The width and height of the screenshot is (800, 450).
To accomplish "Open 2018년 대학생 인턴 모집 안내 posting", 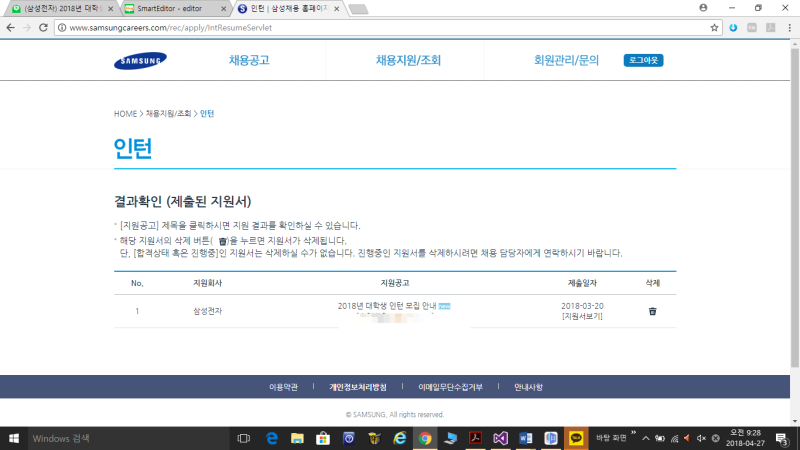I will (x=387, y=306).
